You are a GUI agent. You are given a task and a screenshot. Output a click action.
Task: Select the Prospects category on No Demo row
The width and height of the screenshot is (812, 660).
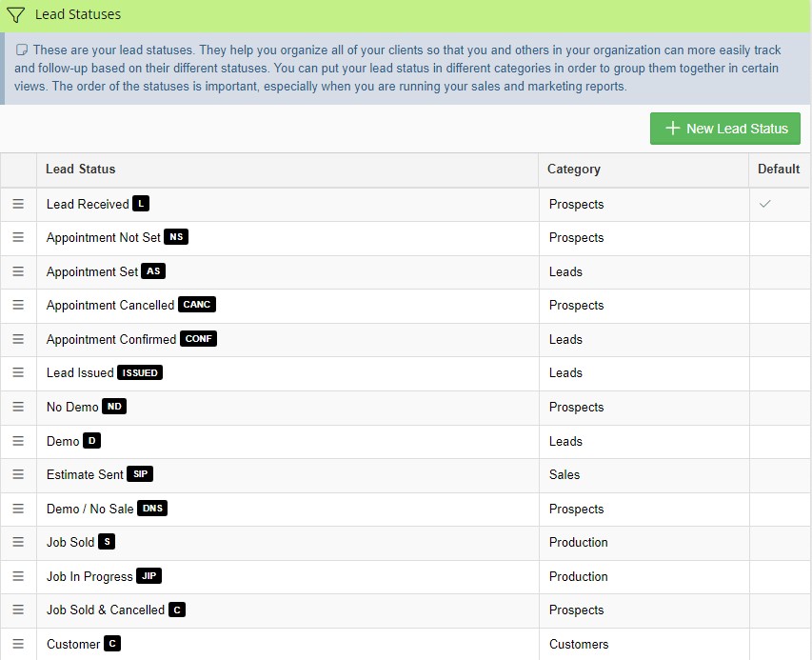(x=576, y=407)
